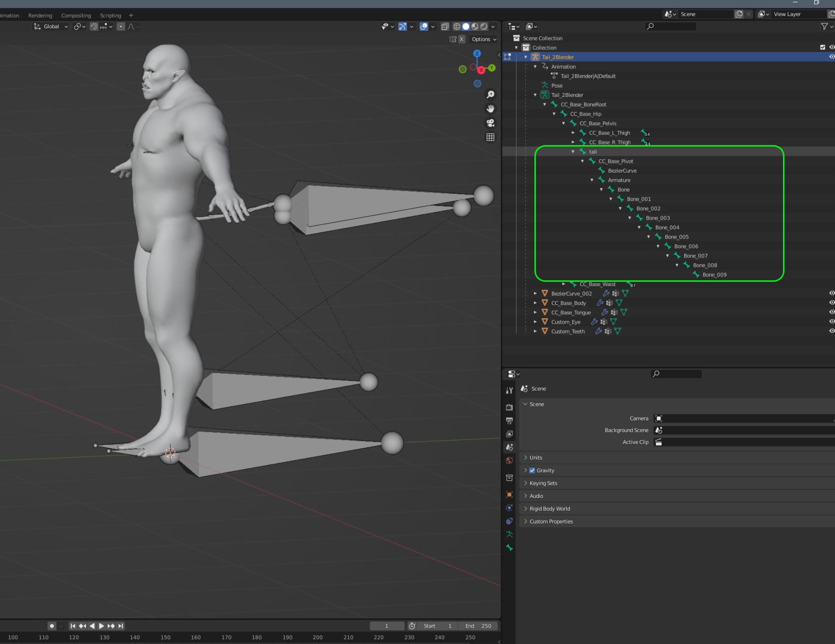This screenshot has width=835, height=644.
Task: Open the Tool properties tab
Action: click(509, 390)
